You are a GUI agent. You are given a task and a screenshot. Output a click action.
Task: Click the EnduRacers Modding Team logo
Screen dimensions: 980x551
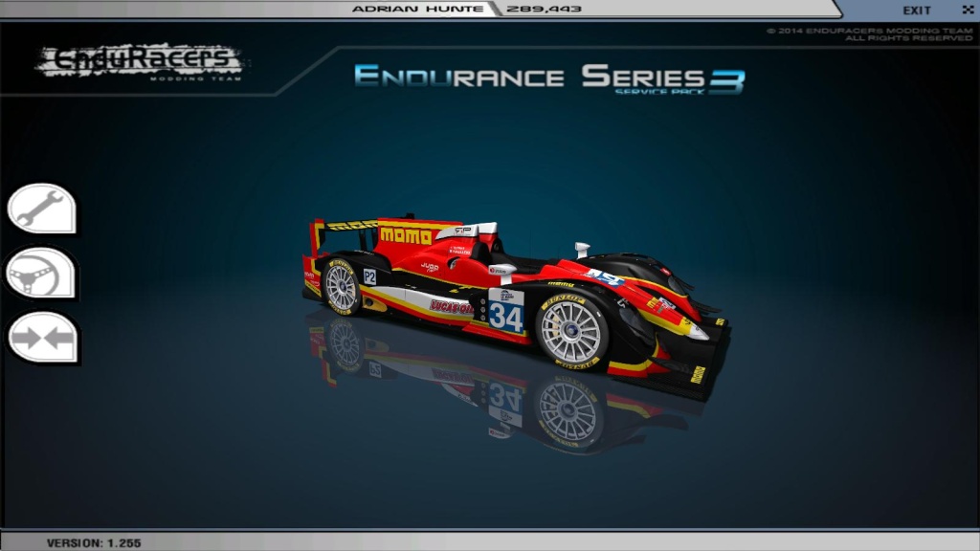(x=141, y=62)
